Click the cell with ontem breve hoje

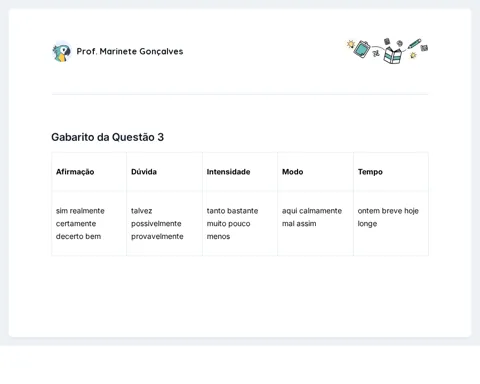[x=391, y=223]
